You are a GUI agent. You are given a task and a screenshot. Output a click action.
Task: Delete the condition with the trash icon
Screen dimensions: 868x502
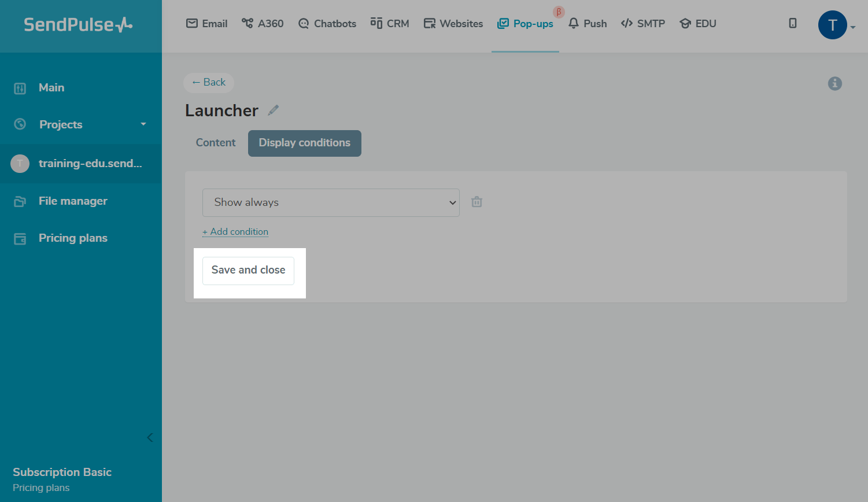pos(477,202)
